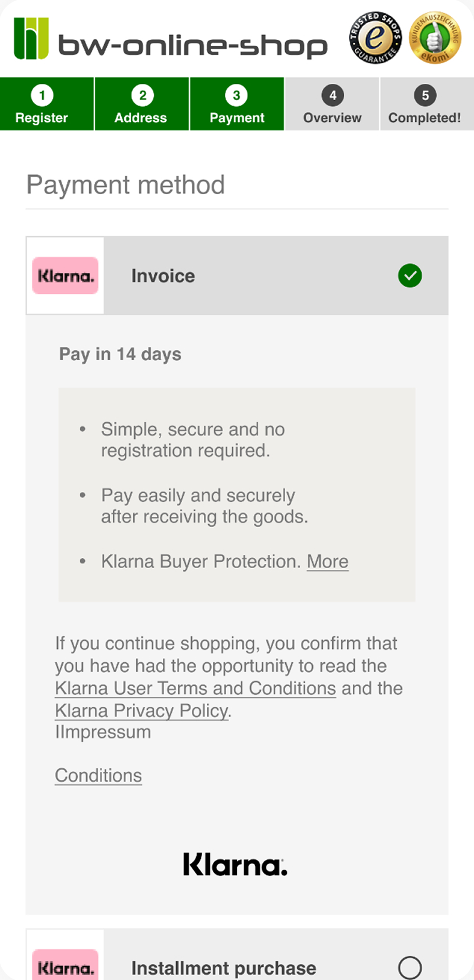Screen dimensions: 474x980
Task: Open the Conditions link
Action: 98,775
